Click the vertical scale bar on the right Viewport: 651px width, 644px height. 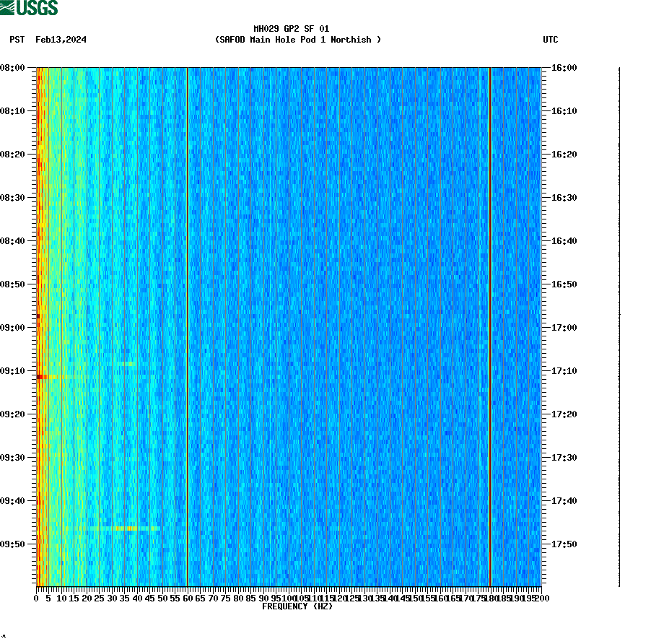[617, 325]
